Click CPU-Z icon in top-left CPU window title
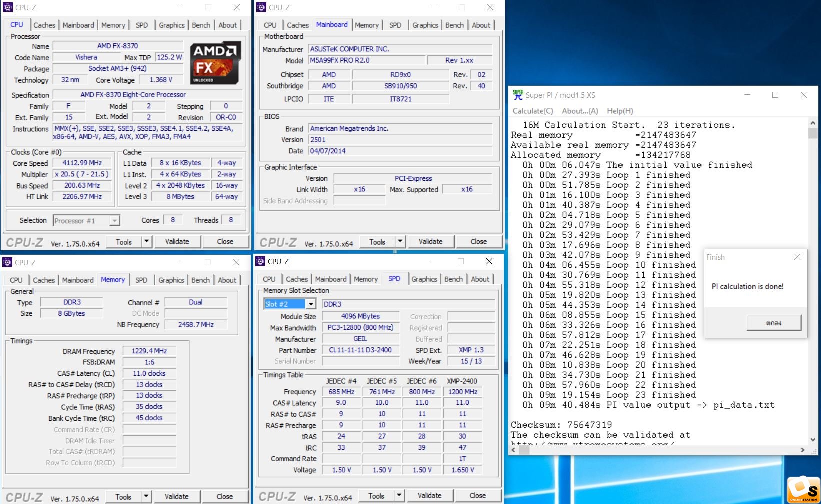Screen dimensions: 821x504 (8, 7)
